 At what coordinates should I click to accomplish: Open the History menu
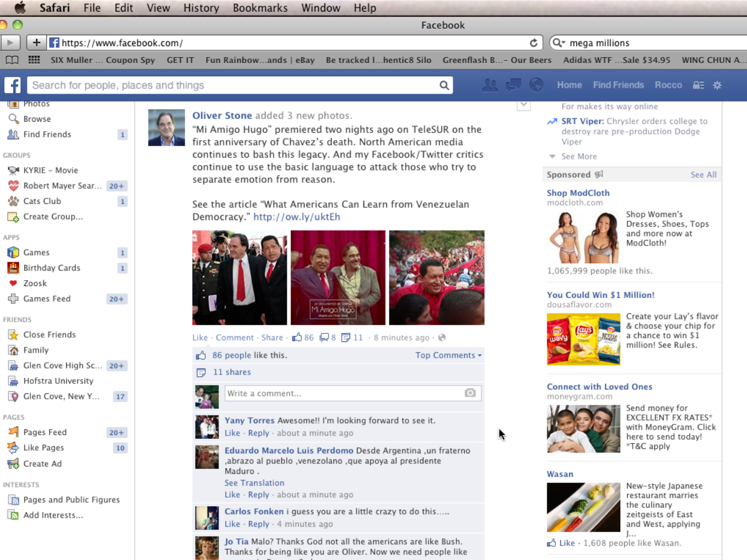click(201, 8)
